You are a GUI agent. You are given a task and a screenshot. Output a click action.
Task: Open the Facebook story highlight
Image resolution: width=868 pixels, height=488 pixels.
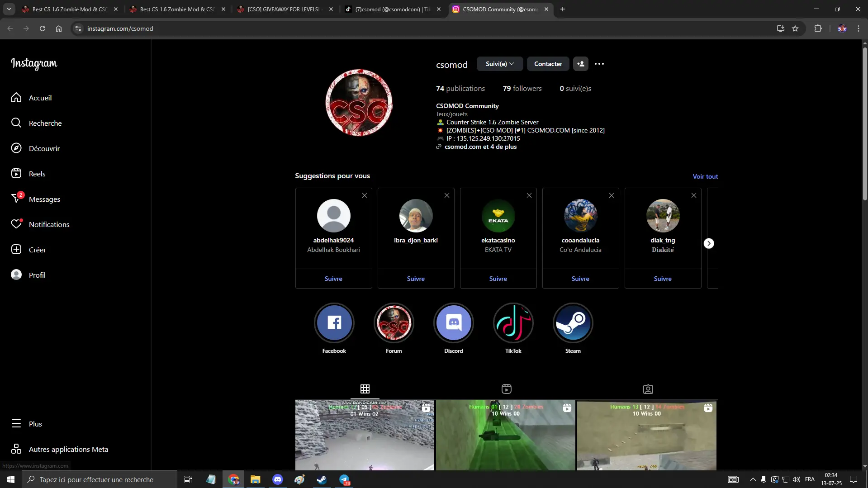pyautogui.click(x=334, y=323)
